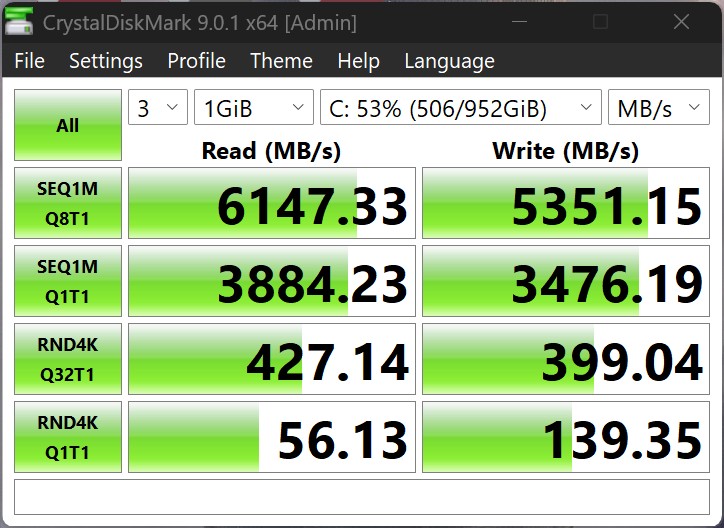Open the Language menu

tap(449, 61)
